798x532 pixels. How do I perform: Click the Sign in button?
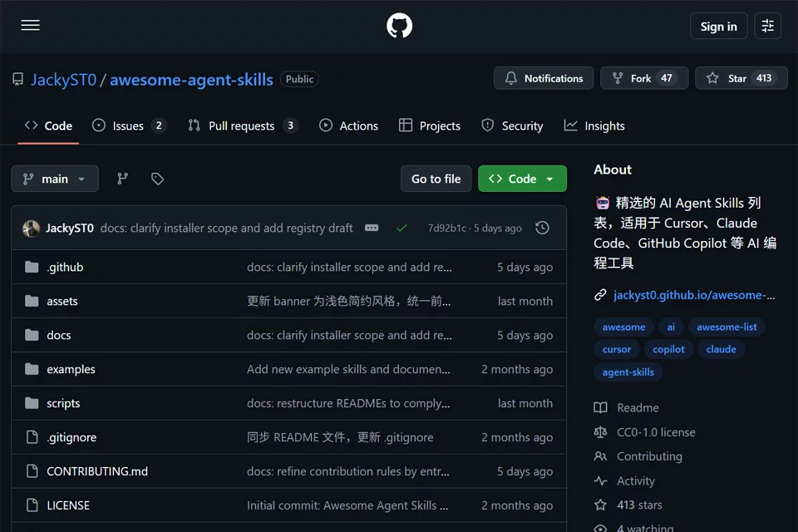point(718,26)
